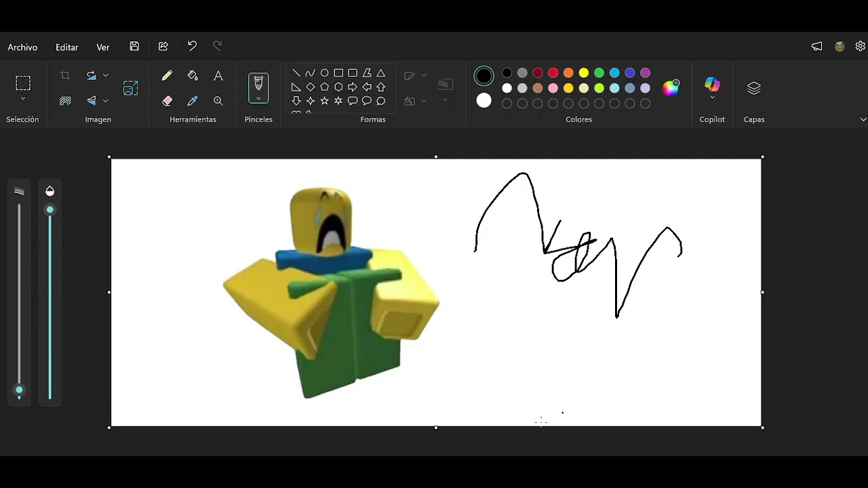Select the Crop tool
The height and width of the screenshot is (488, 868).
pyautogui.click(x=65, y=75)
